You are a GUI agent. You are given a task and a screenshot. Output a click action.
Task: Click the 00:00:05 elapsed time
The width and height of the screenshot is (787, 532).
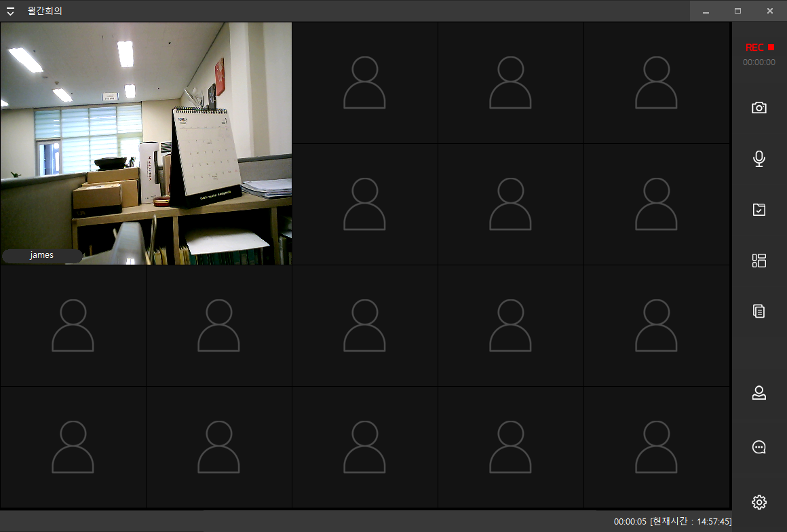pos(630,522)
